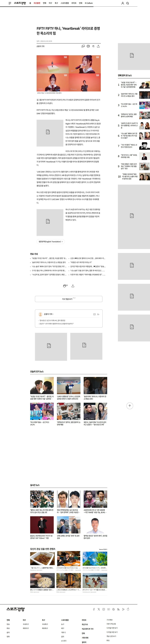The height and width of the screenshot is (644, 150).
Task: Open footer link 지면 구독신청
Action: 111,624
